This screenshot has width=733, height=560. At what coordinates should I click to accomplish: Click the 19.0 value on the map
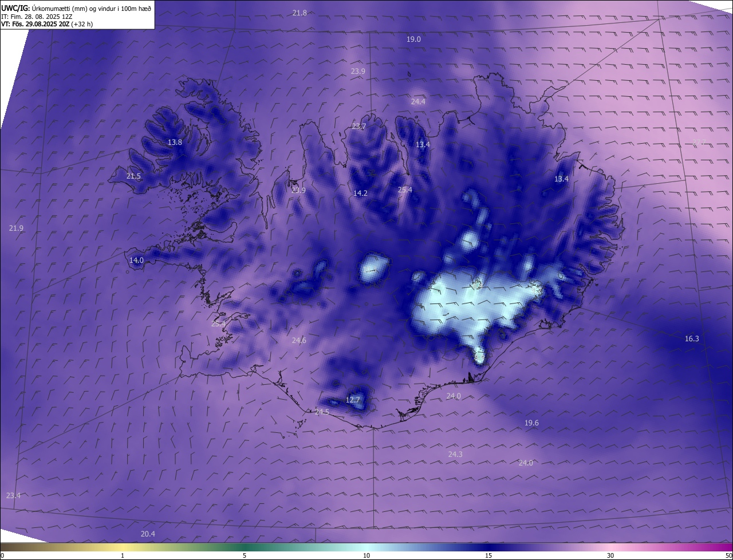click(x=413, y=39)
